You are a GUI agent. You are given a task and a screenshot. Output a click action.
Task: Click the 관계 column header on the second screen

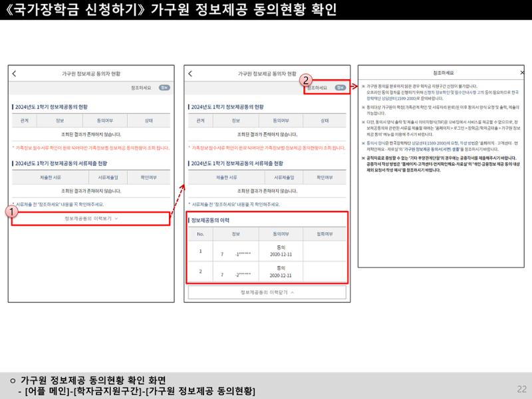tap(201, 120)
